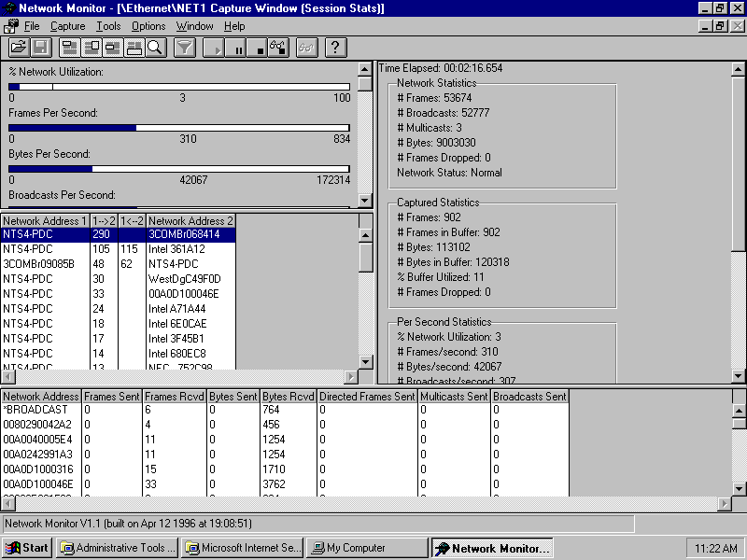Open the Window menu

coord(194,26)
